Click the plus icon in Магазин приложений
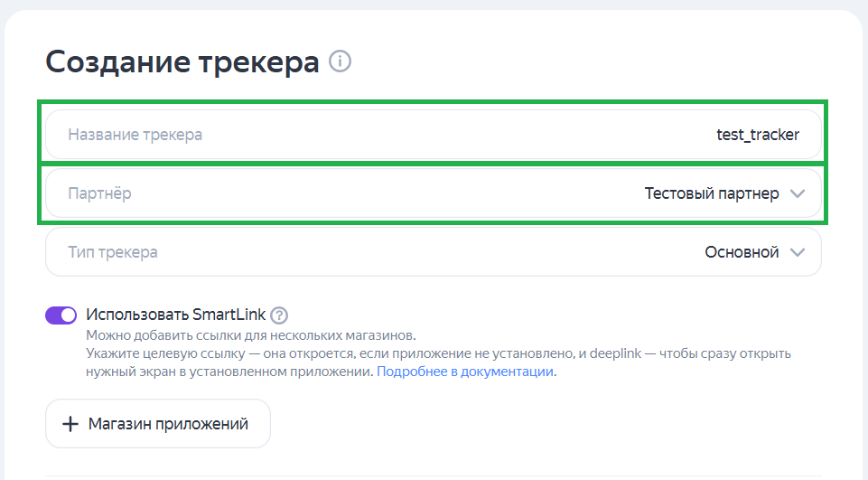Viewport: 868px width, 480px height. click(x=70, y=424)
